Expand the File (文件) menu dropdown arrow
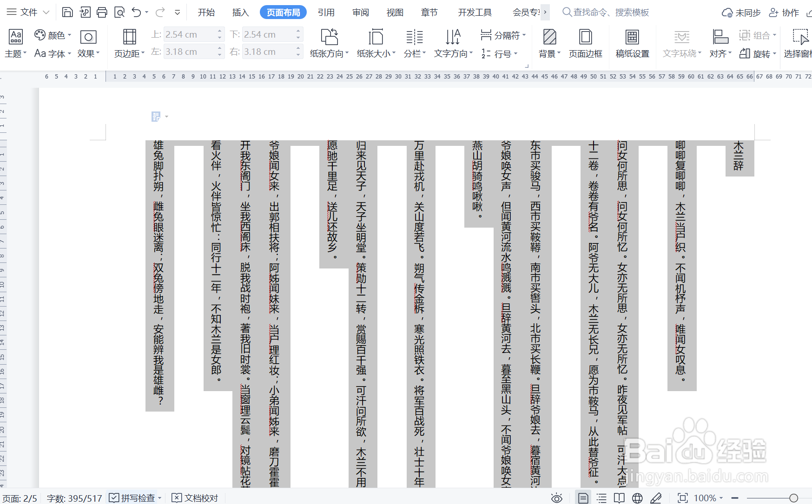The width and height of the screenshot is (812, 504). 46,12
